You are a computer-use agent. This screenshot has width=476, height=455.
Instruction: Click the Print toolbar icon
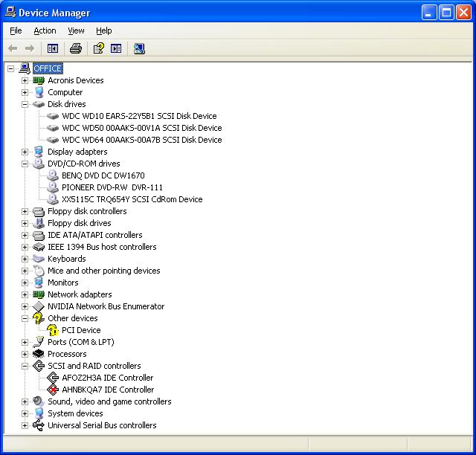click(x=75, y=48)
